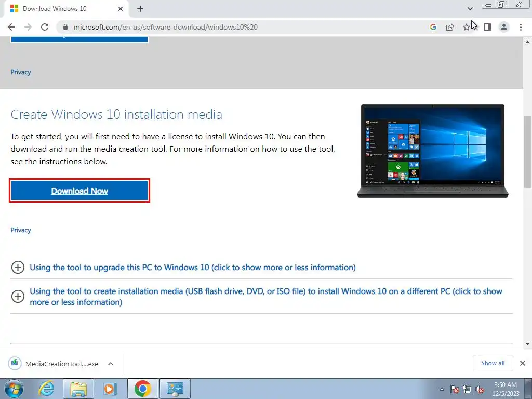The image size is (532, 399).
Task: Expand 'Using the tool to upgrade this PC' section
Action: [x=193, y=268]
